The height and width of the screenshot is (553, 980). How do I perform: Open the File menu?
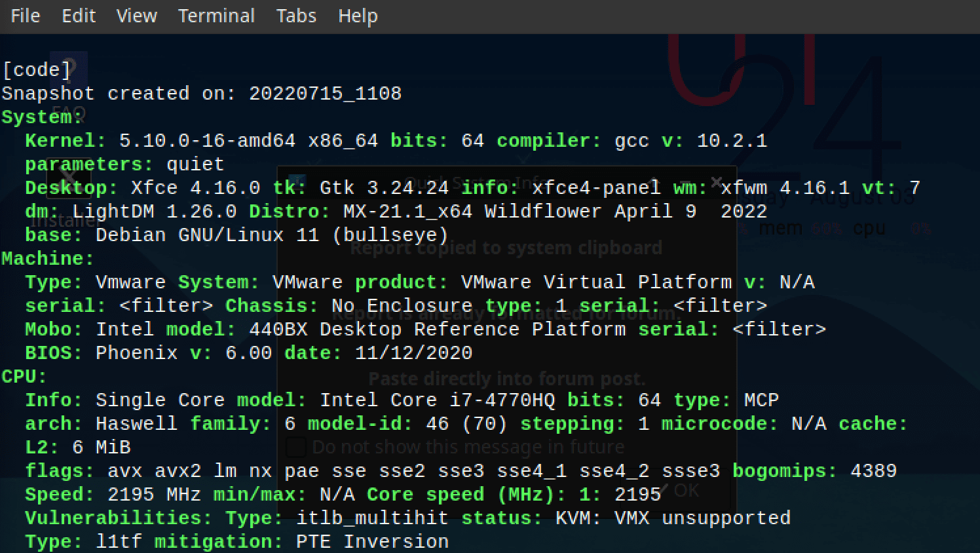[x=26, y=16]
